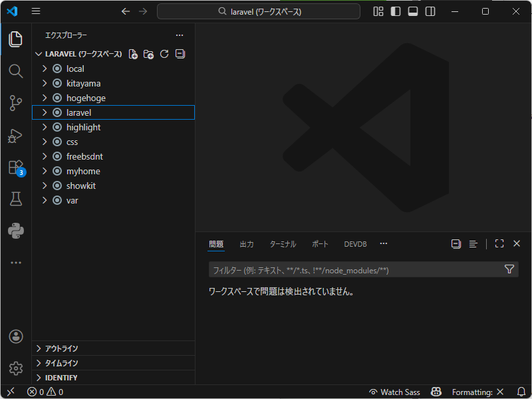Open the Source Control view
This screenshot has height=399, width=532.
(x=16, y=103)
